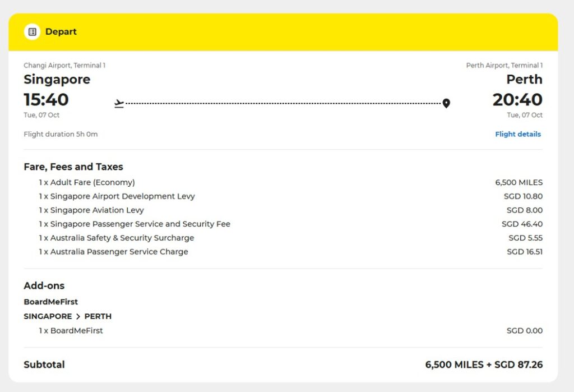
Task: Open the Flight details link
Action: click(x=518, y=134)
